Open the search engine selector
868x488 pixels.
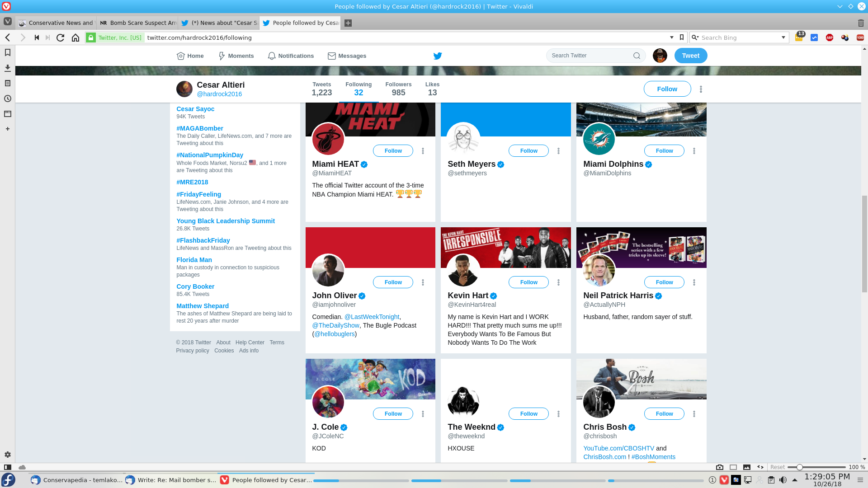pyautogui.click(x=695, y=38)
